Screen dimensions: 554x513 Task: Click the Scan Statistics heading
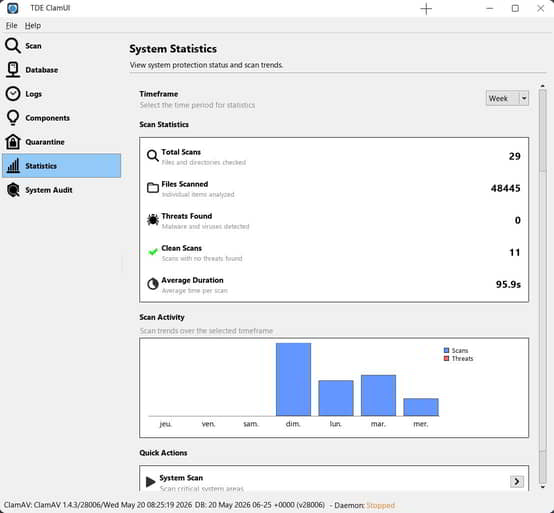[x=164, y=124]
